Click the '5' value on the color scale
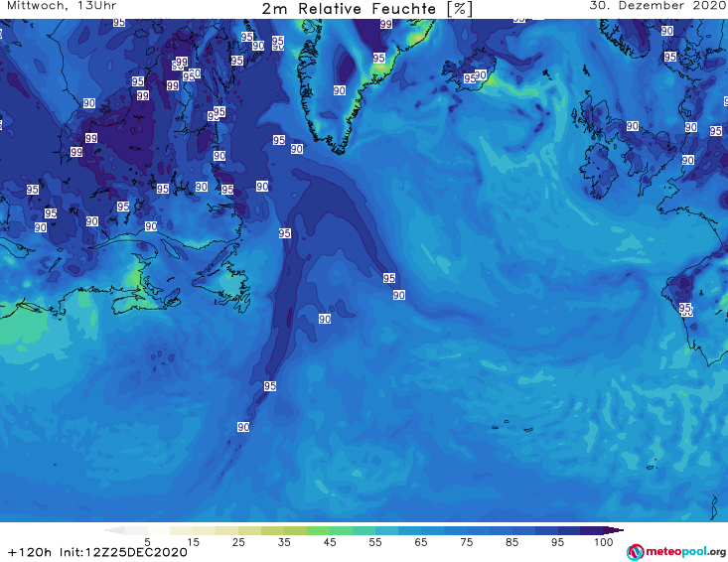The height and width of the screenshot is (562, 728). [x=147, y=542]
